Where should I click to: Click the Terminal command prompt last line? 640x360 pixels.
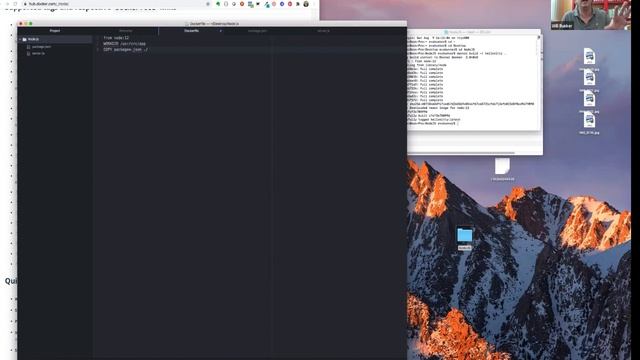(433, 123)
